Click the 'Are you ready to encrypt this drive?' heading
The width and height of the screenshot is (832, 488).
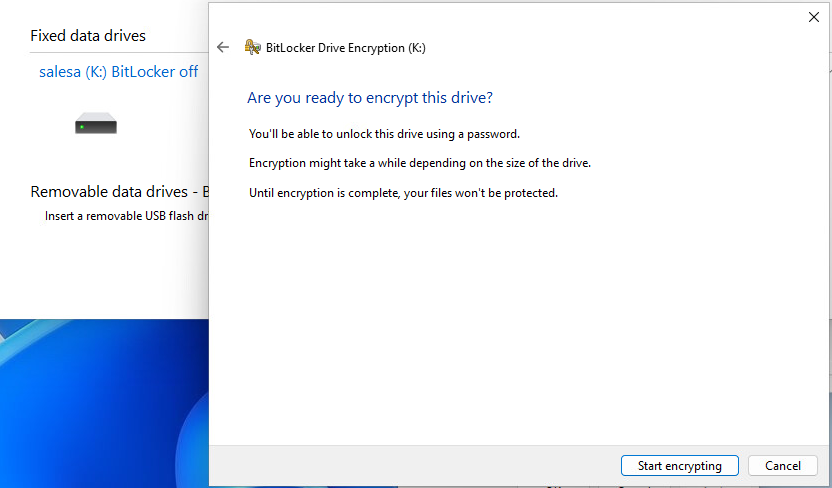(370, 98)
